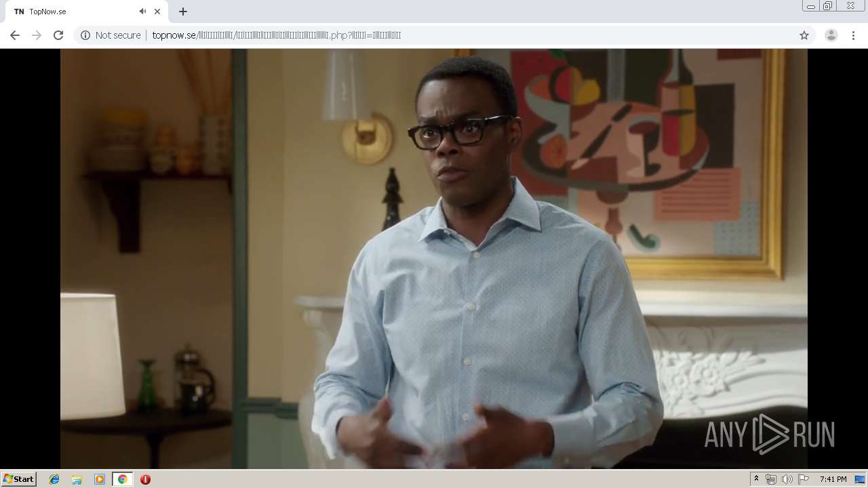Show hidden tray icons arrow
The image size is (868, 488).
(x=756, y=479)
